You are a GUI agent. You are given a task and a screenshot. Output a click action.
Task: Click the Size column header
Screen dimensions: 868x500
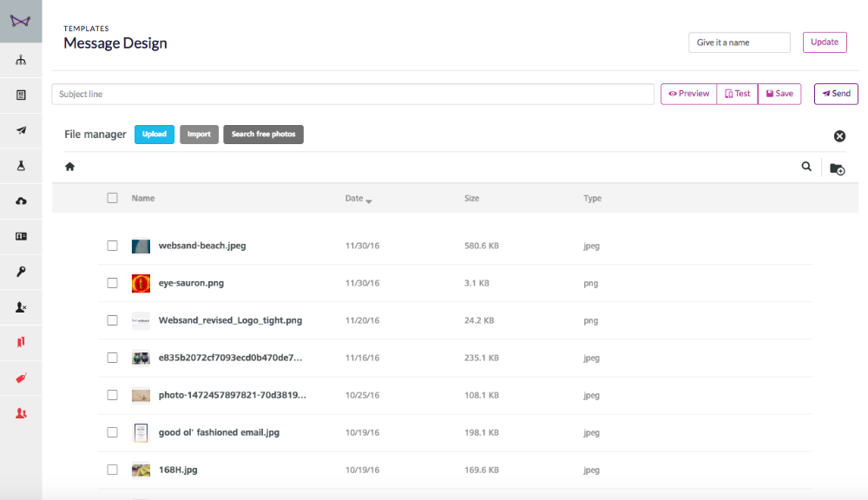point(471,198)
